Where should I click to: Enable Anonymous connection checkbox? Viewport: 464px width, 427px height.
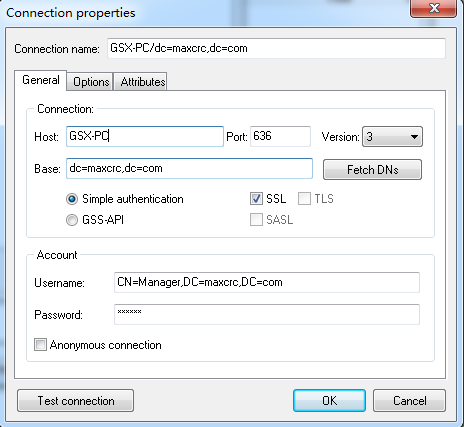tap(40, 345)
